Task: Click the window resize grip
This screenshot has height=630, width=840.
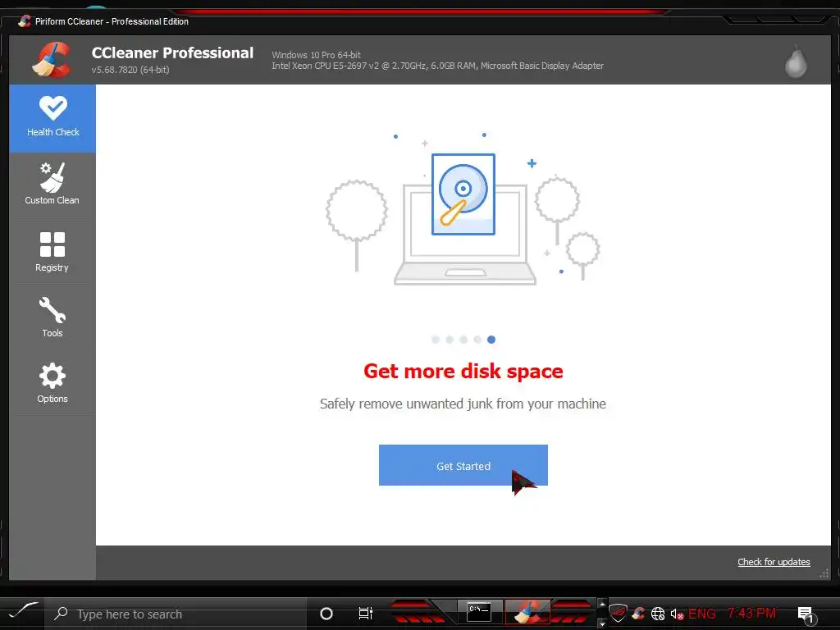Action: click(824, 573)
